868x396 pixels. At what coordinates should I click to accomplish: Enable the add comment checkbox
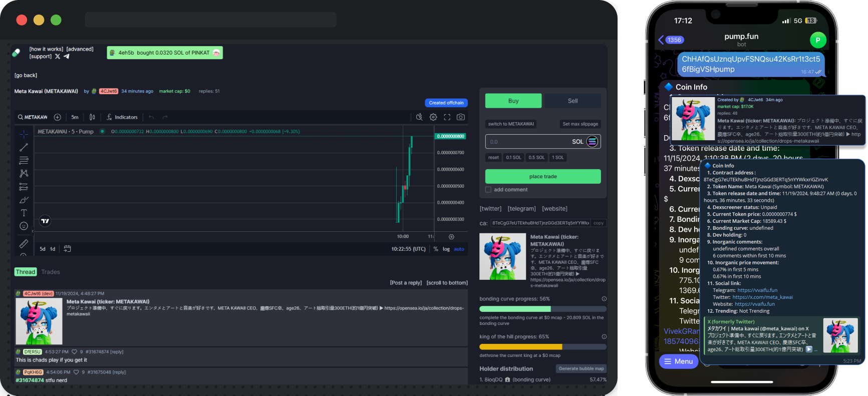[x=488, y=190]
